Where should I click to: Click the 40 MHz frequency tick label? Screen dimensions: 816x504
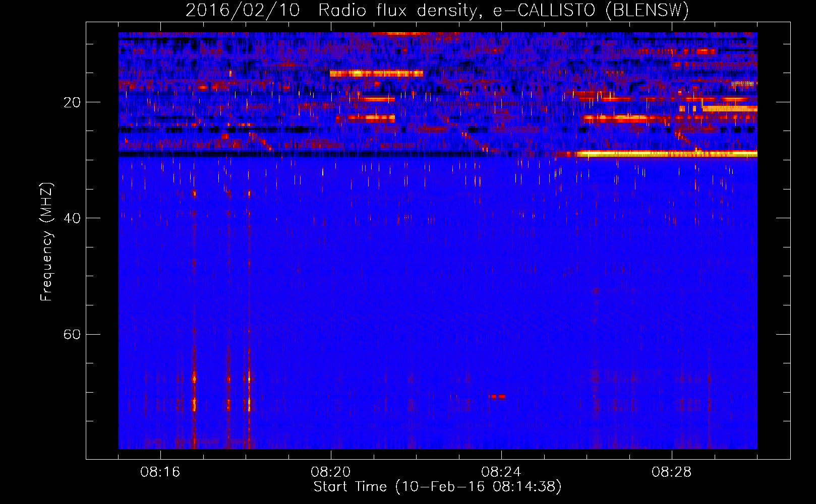[72, 218]
